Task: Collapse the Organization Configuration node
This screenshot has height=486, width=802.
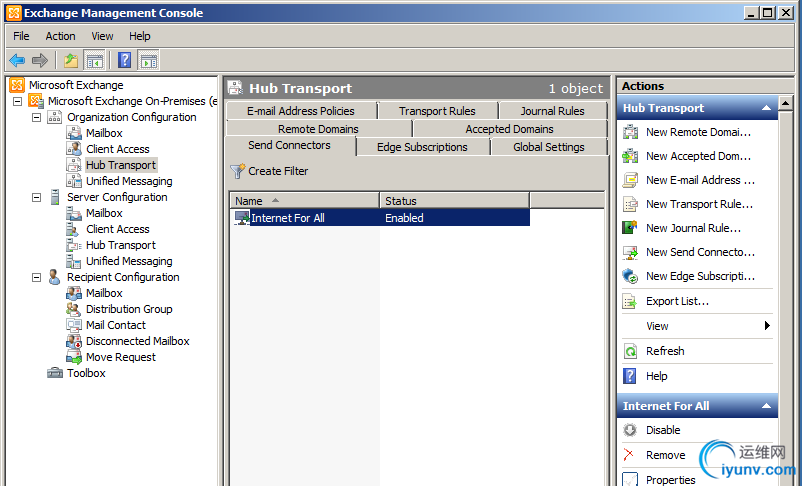Action: (36, 117)
